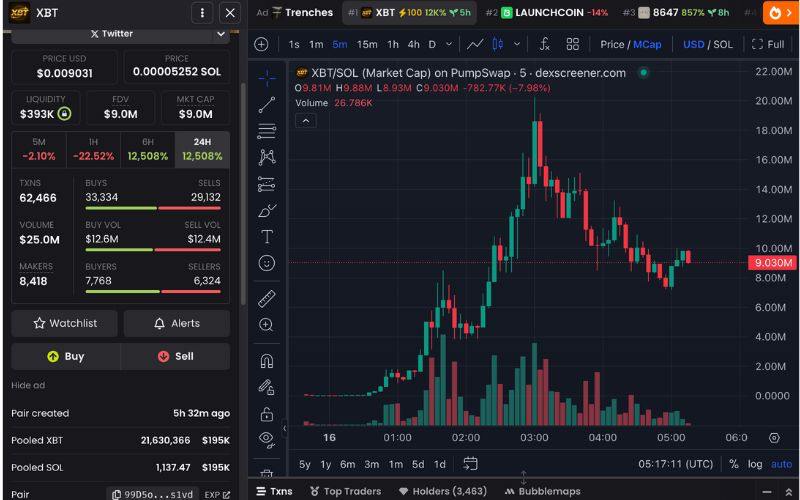800x500 pixels.
Task: Set chart range to 5y
Action: (305, 464)
